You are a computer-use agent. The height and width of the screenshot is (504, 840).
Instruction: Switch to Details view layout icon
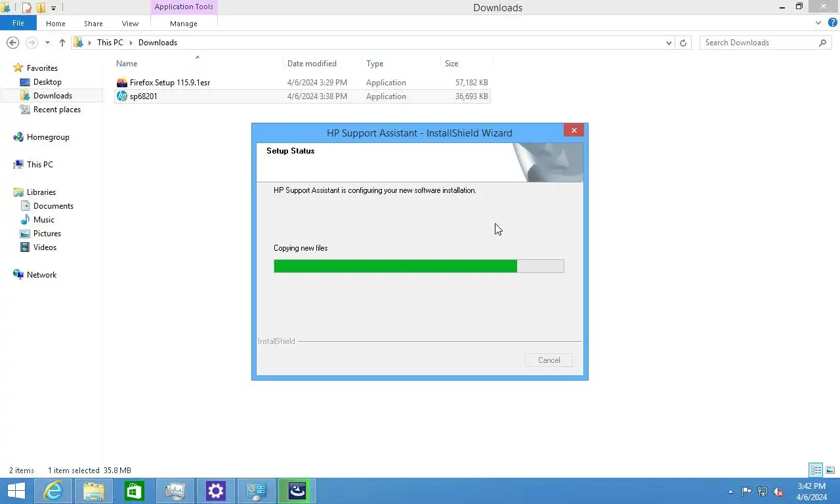816,471
